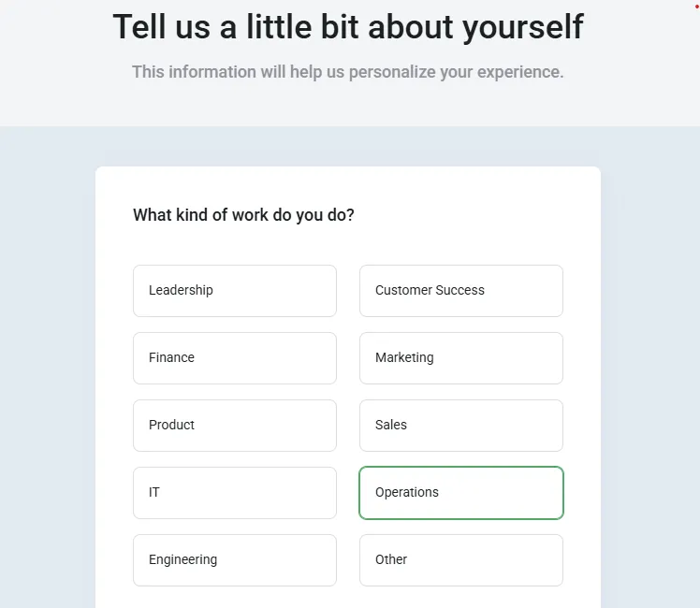Click the "What kind of work do you do?" question
This screenshot has height=608, width=700.
pyautogui.click(x=243, y=215)
